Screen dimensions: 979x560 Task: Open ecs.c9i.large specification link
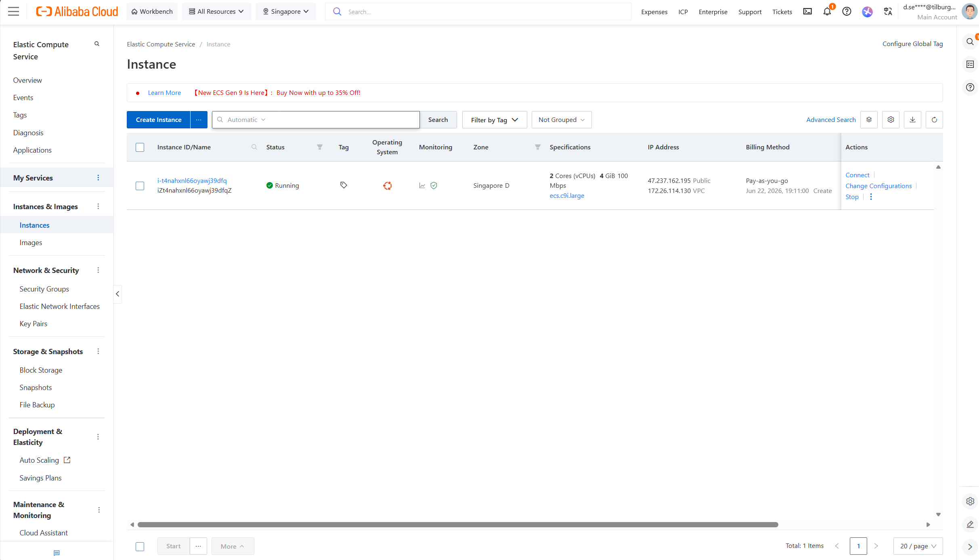point(567,195)
